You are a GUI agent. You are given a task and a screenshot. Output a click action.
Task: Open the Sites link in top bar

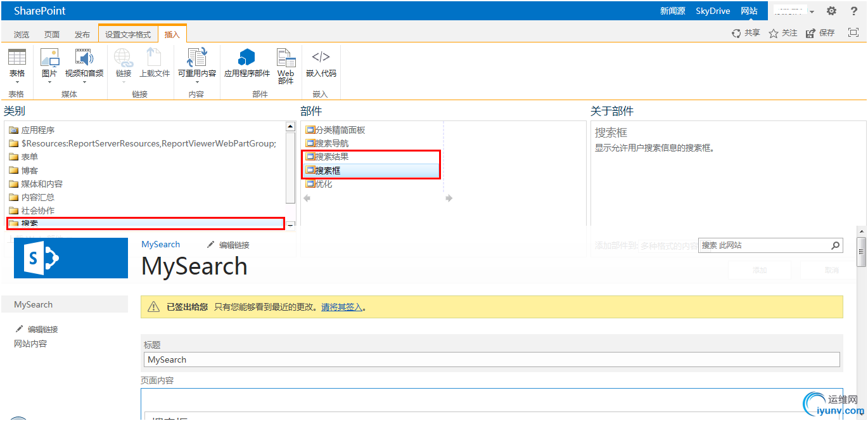coord(749,11)
